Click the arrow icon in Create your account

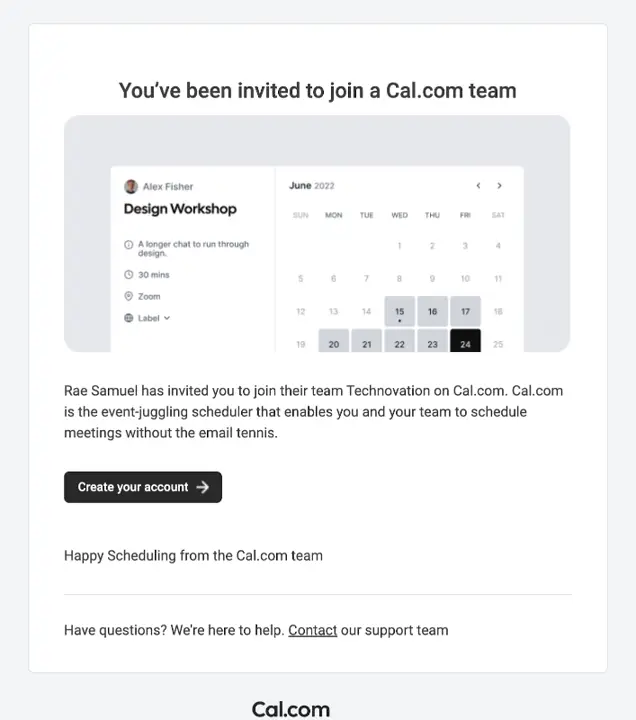tap(203, 487)
